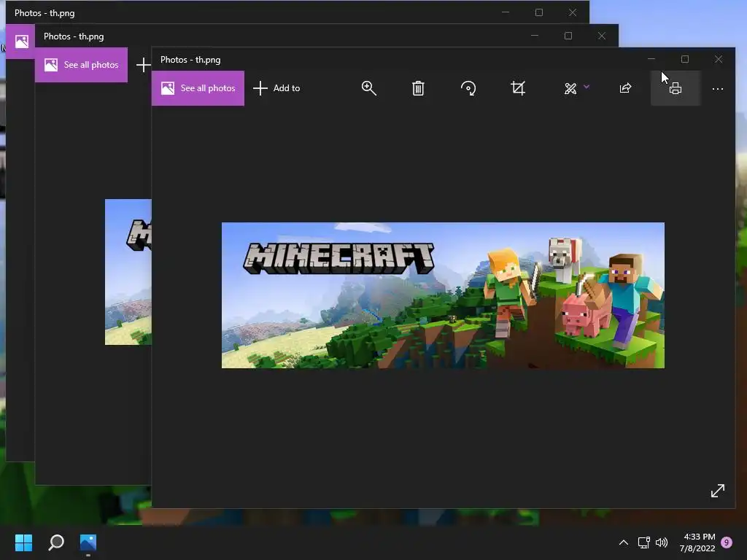Expand the Edit & Create dropdown arrow

point(587,87)
